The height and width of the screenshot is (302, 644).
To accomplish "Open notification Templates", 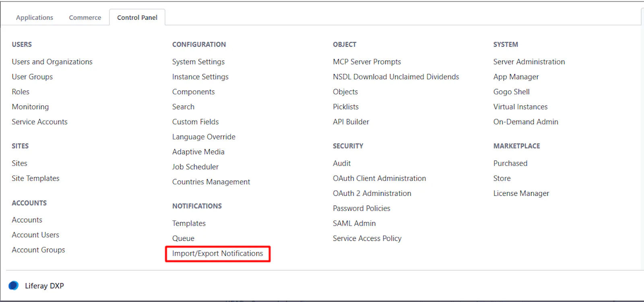I will (x=189, y=224).
